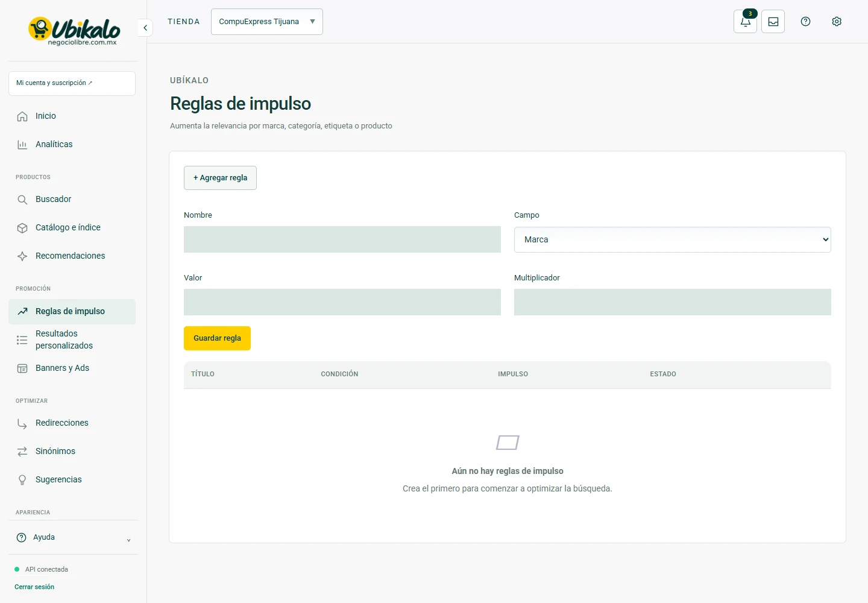868x603 pixels.
Task: Click the help question mark icon in header
Action: [805, 22]
